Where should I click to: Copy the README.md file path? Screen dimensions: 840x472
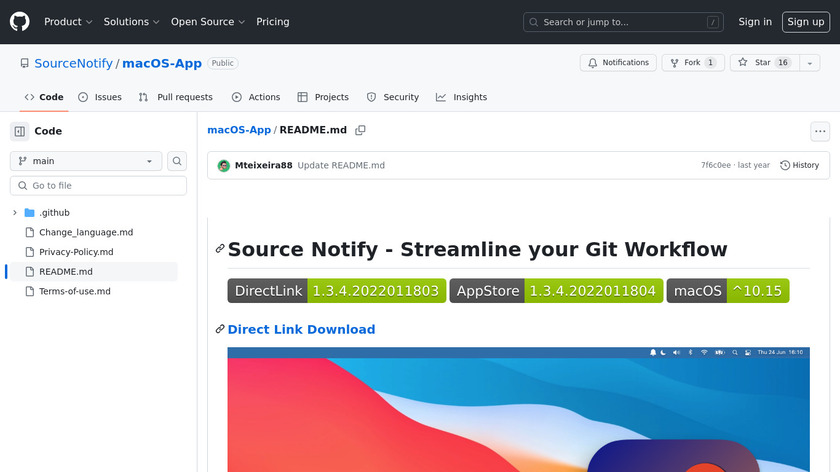tap(361, 130)
